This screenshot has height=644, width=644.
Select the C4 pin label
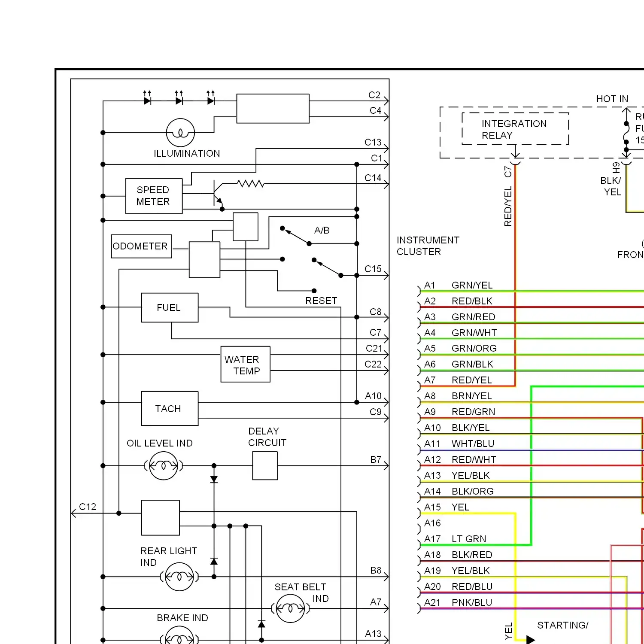375,110
